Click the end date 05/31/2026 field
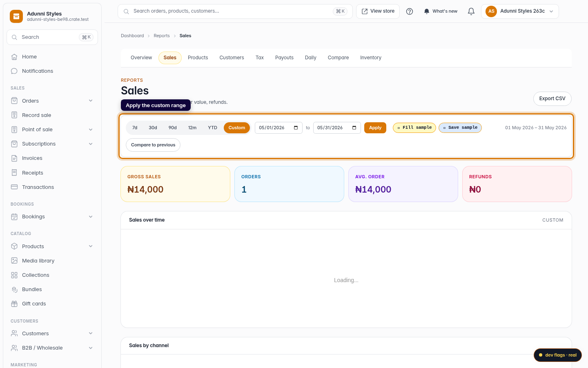The image size is (588, 368). pos(337,128)
